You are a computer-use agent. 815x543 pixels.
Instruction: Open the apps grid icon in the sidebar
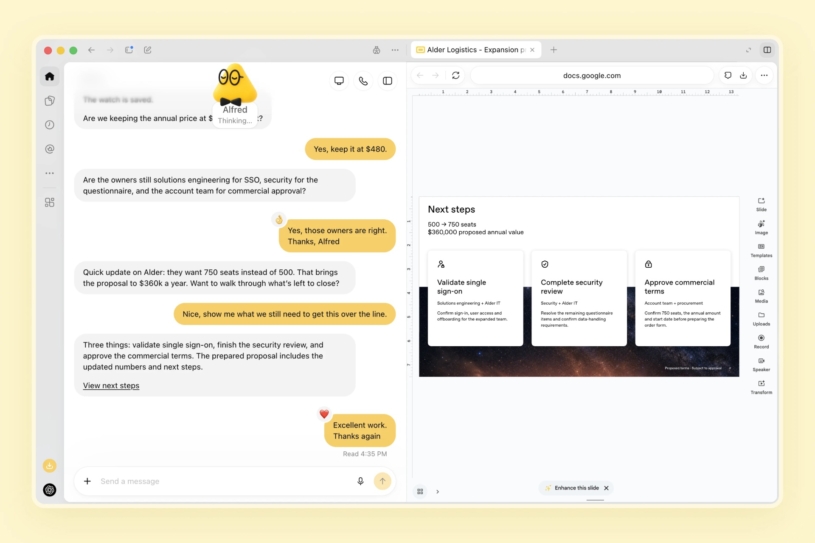[49, 202]
